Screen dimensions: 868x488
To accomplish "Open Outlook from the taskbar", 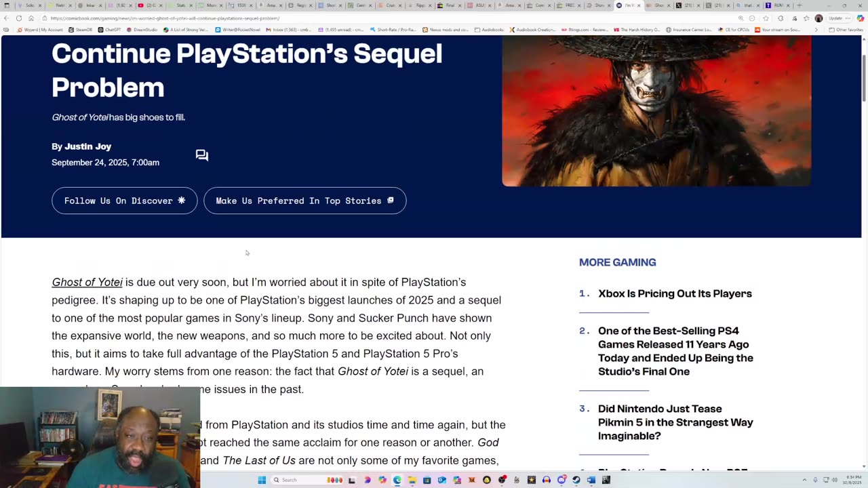I will [442, 480].
